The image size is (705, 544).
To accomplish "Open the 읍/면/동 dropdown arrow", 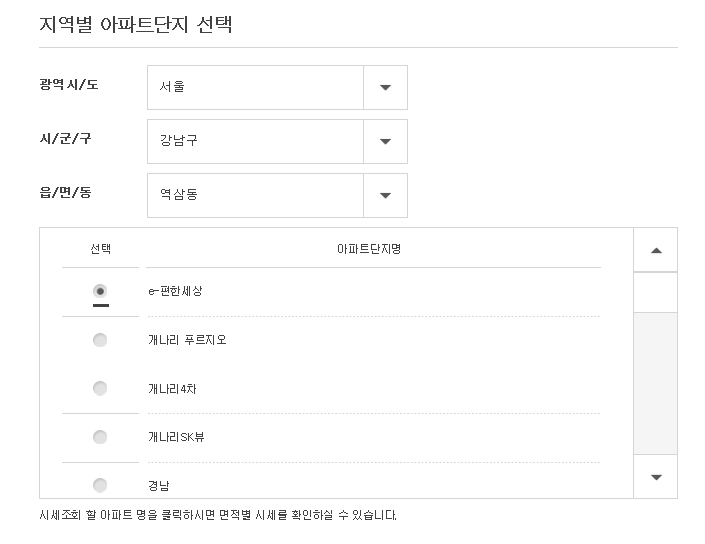I will pyautogui.click(x=385, y=195).
